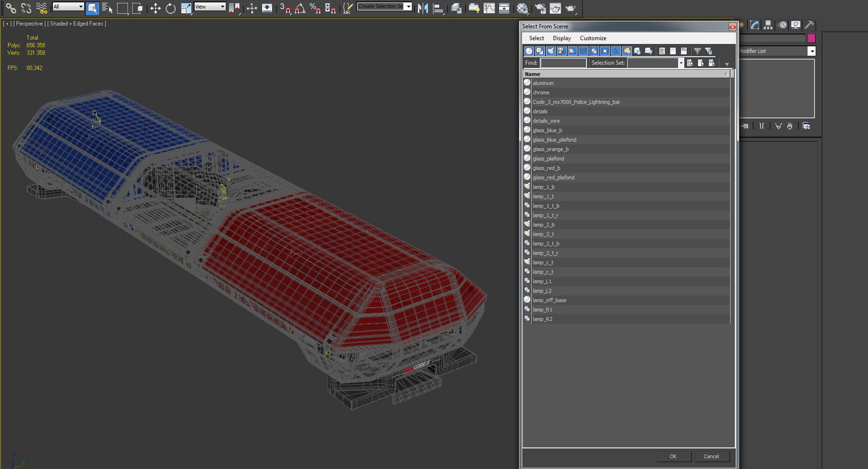Click the Cancel button
The width and height of the screenshot is (868, 469).
pos(711,456)
